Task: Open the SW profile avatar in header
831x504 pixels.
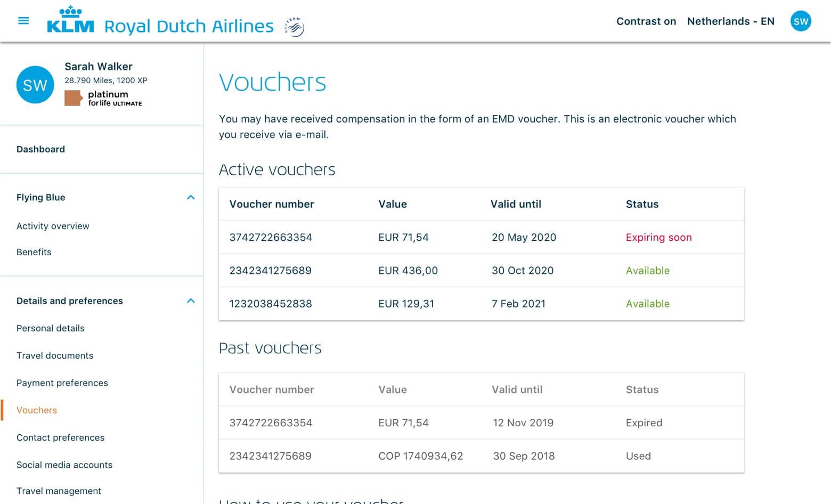Action: [800, 21]
